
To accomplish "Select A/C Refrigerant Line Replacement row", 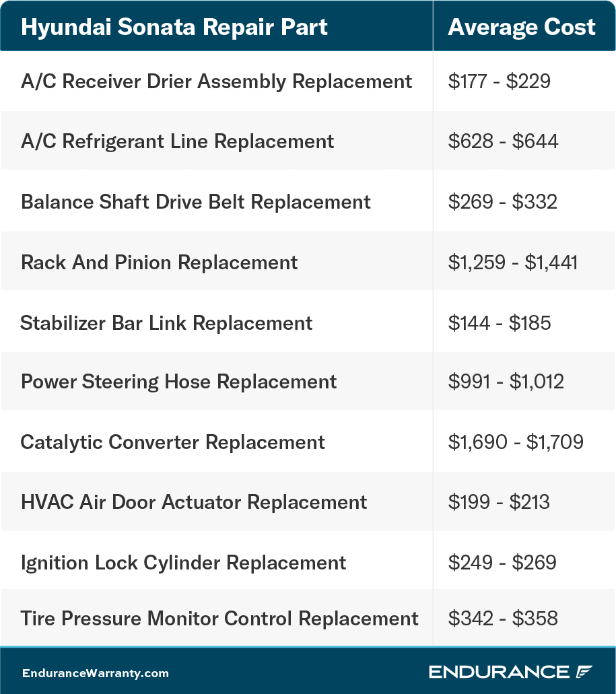I will pyautogui.click(x=177, y=141).
